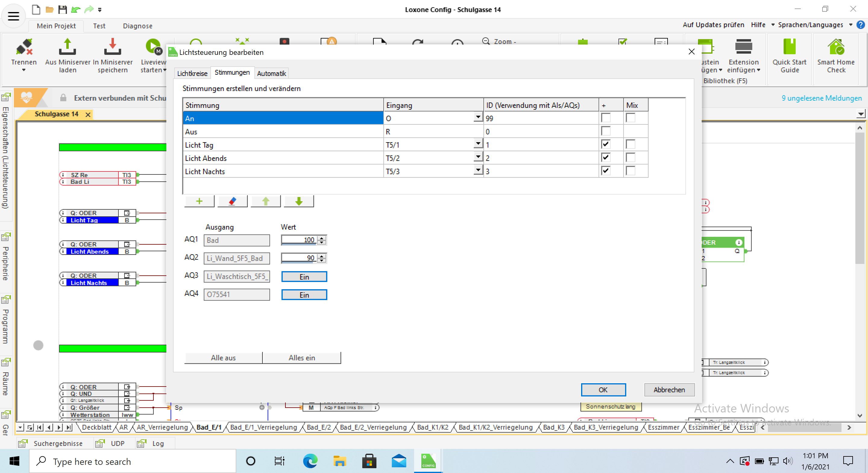Open the Eingang dropdown for Licht Nachts
The image size is (868, 473).
pos(478,171)
